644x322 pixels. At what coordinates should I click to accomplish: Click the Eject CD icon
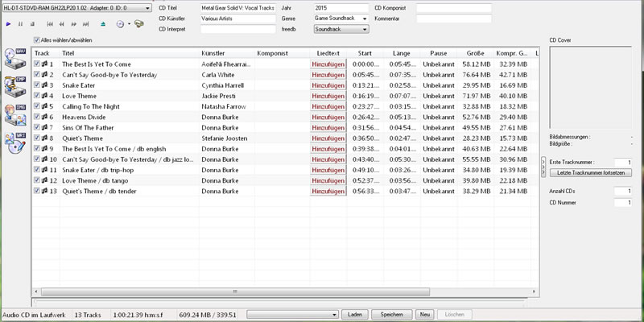(103, 25)
